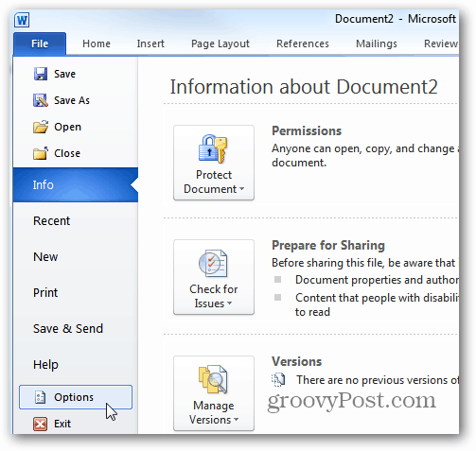476x451 pixels.
Task: Open the Page Layout tab
Action: (220, 43)
